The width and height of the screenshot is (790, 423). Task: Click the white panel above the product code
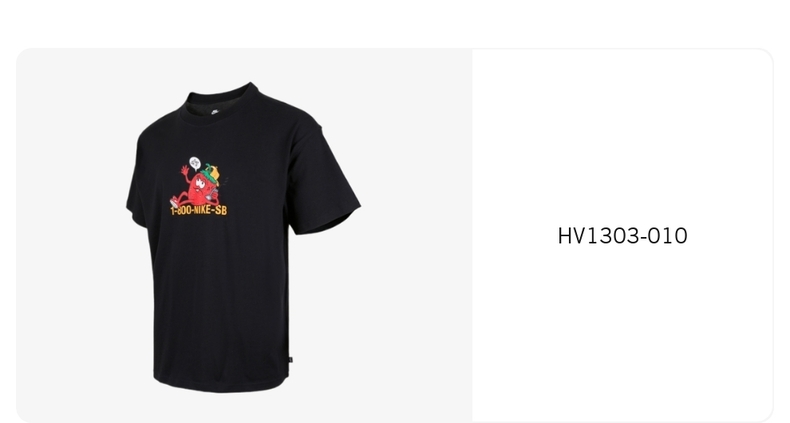tap(622, 136)
